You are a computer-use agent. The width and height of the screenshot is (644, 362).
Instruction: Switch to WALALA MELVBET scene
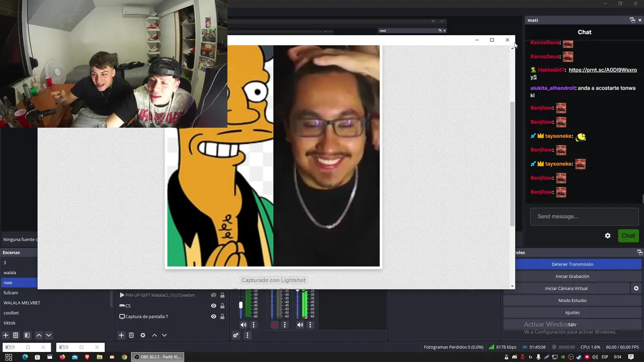(55, 303)
